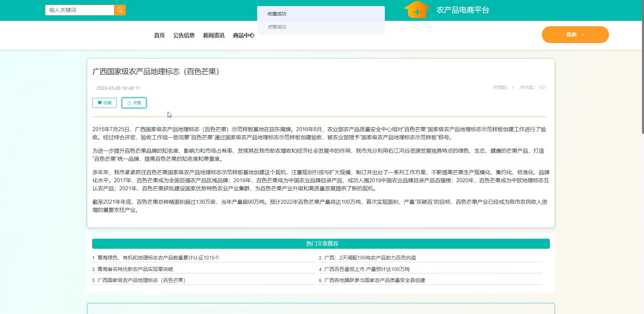Open 新闻资讯 navigation item
Image resolution: width=644 pixels, height=314 pixels.
coord(214,35)
